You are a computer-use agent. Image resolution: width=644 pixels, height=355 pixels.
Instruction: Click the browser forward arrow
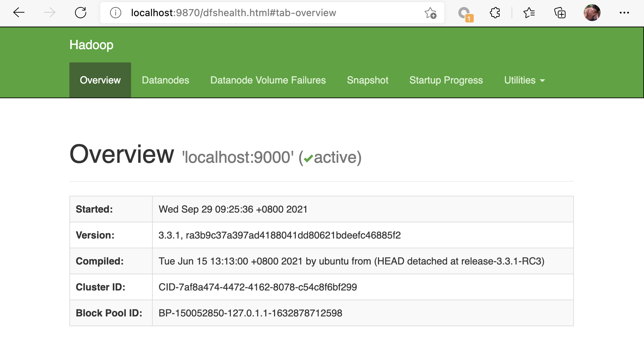pyautogui.click(x=50, y=13)
